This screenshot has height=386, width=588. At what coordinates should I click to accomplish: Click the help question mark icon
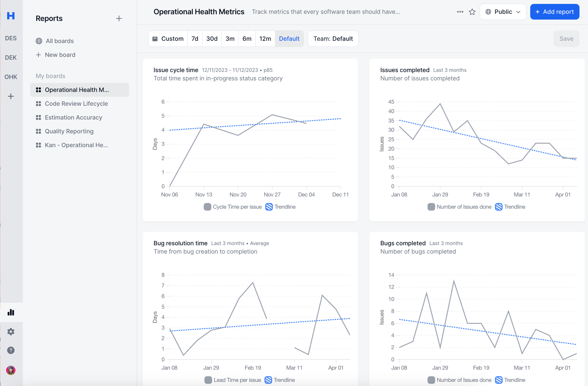pyautogui.click(x=11, y=350)
